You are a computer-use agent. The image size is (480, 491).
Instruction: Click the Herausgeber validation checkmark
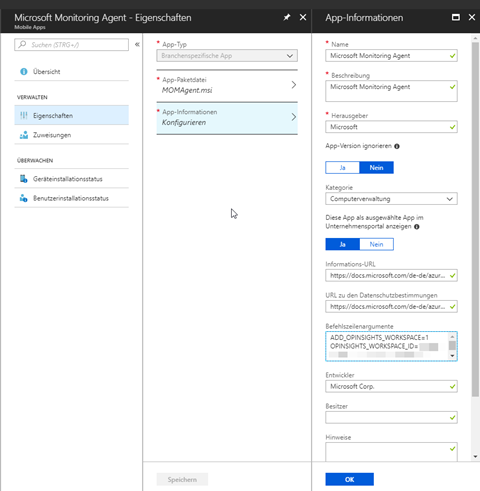click(452, 127)
